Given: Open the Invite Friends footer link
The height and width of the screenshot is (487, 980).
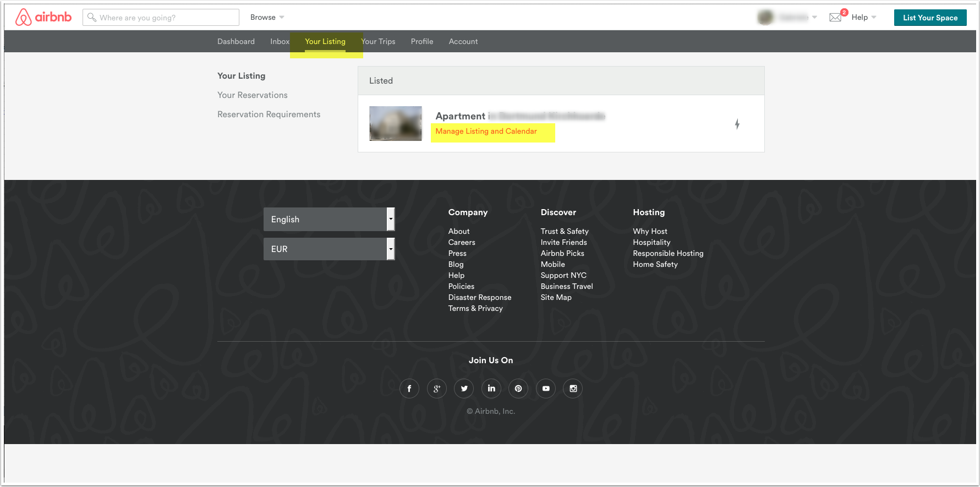Looking at the screenshot, I should 564,242.
